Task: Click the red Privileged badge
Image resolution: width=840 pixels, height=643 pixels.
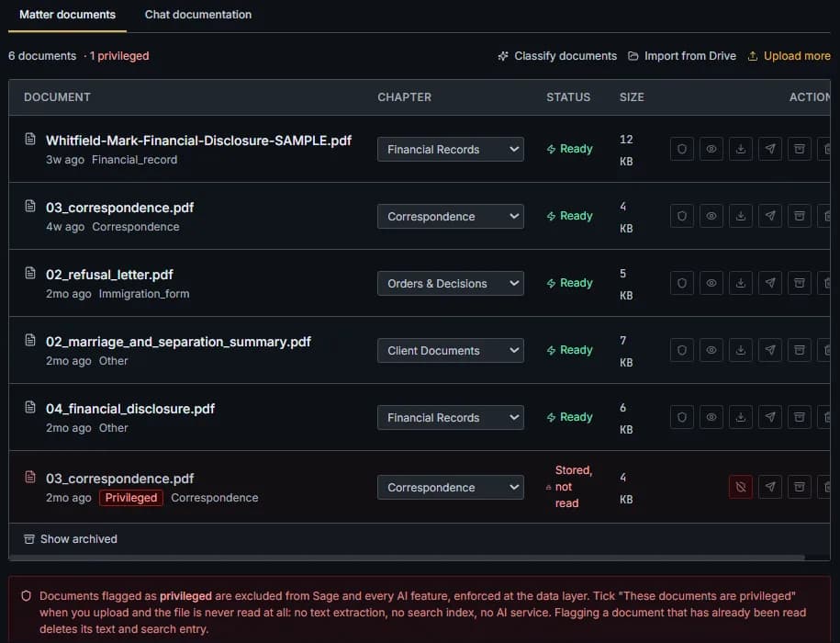Action: tap(131, 498)
